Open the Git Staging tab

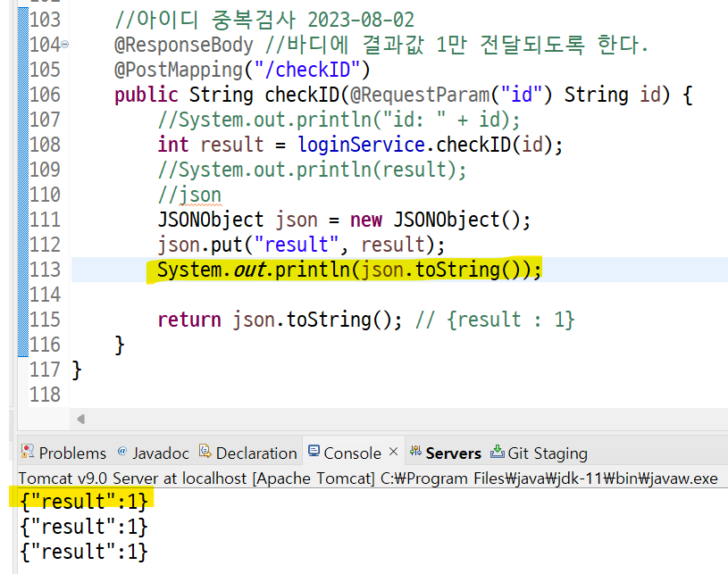tap(539, 453)
